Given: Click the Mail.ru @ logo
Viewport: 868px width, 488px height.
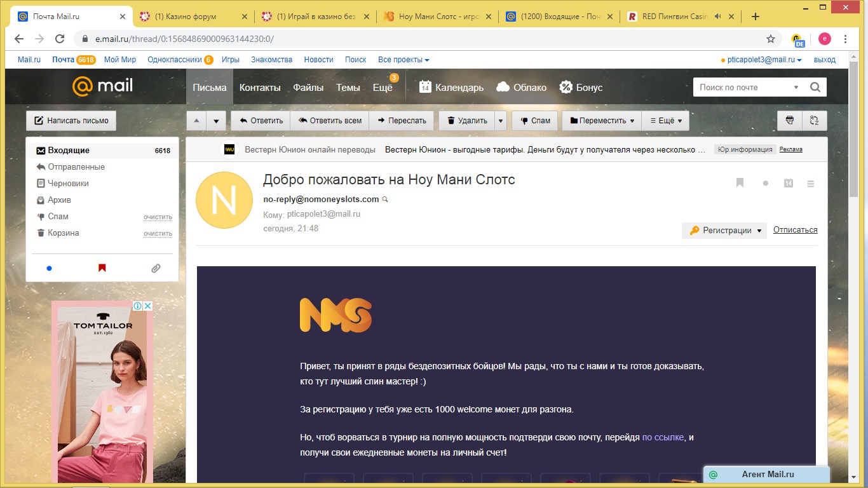Looking at the screenshot, I should click(102, 86).
